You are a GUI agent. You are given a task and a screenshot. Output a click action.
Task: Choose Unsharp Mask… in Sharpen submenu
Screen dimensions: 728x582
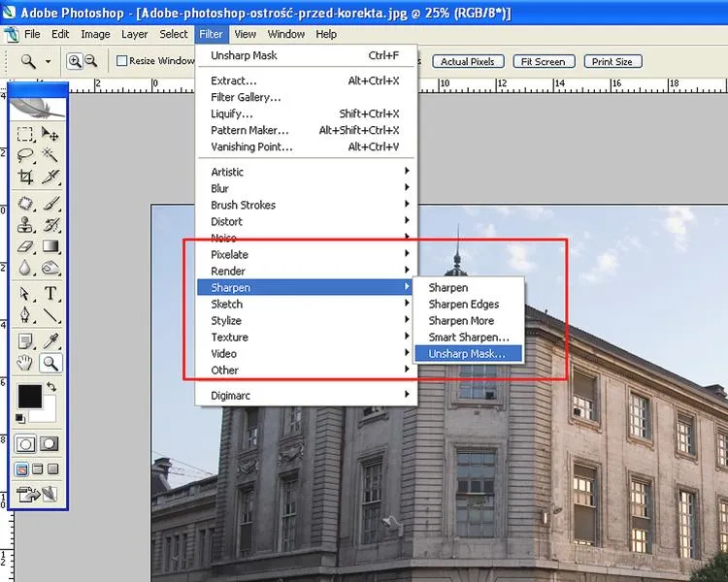click(468, 354)
